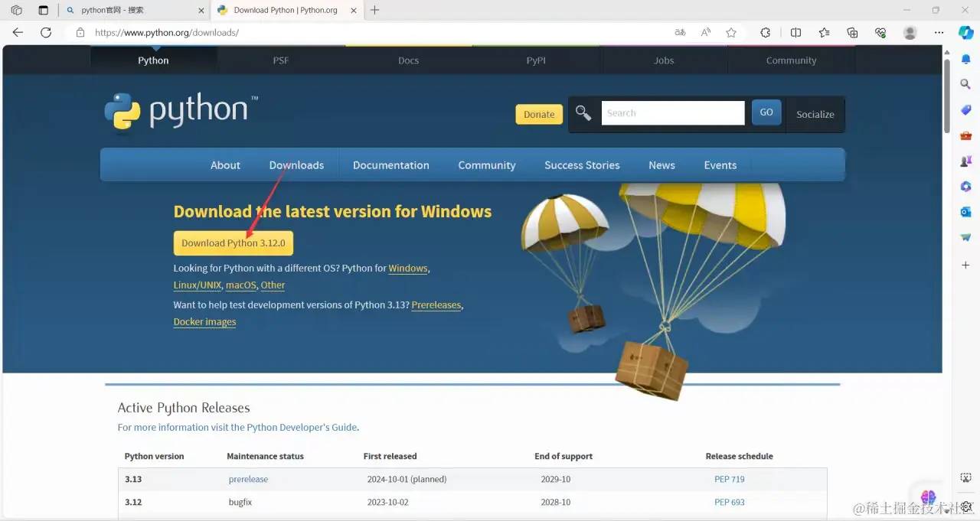Click the Python logo

[181, 112]
